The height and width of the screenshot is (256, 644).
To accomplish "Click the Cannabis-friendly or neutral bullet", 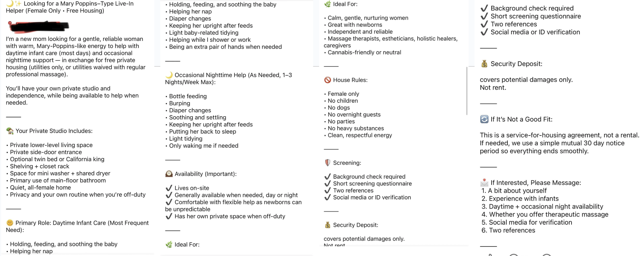I will 363,52.
